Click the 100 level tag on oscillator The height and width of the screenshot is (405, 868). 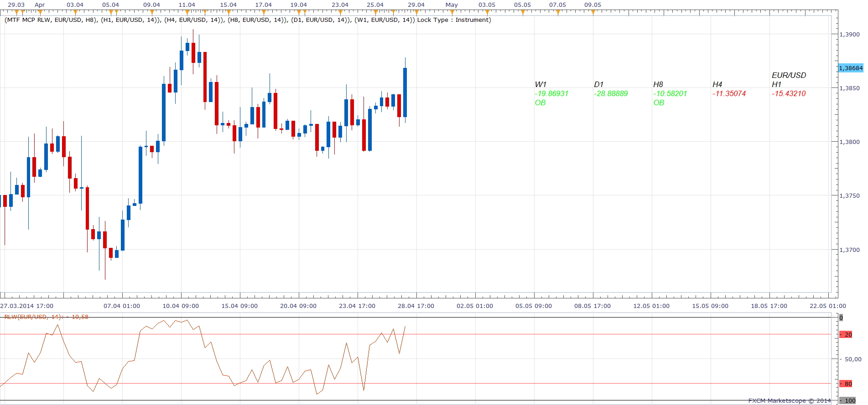pyautogui.click(x=847, y=400)
